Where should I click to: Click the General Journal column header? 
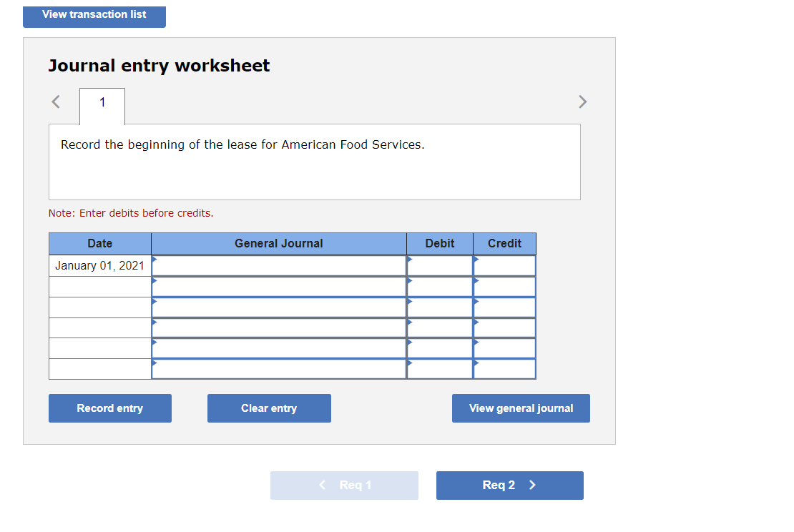(x=279, y=243)
